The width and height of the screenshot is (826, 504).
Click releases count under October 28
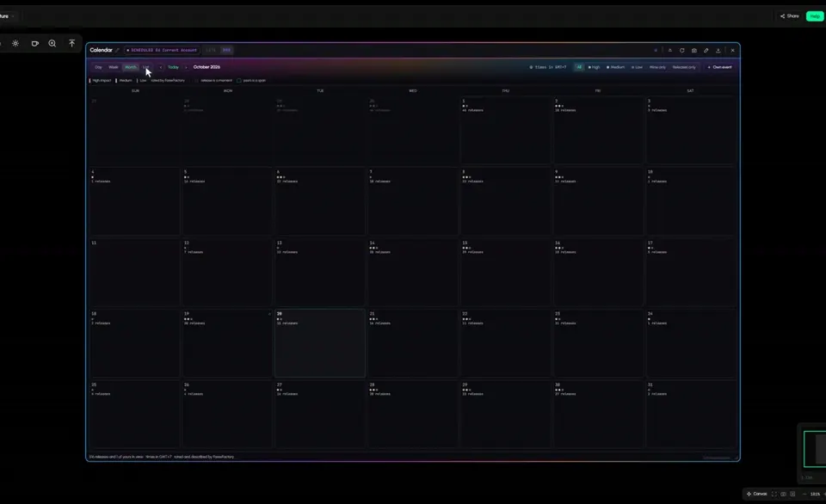tap(379, 394)
